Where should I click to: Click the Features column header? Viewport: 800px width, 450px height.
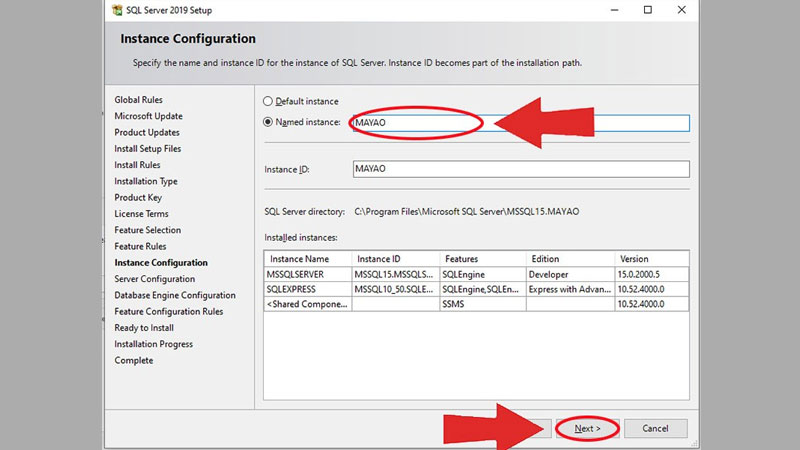pos(483,259)
